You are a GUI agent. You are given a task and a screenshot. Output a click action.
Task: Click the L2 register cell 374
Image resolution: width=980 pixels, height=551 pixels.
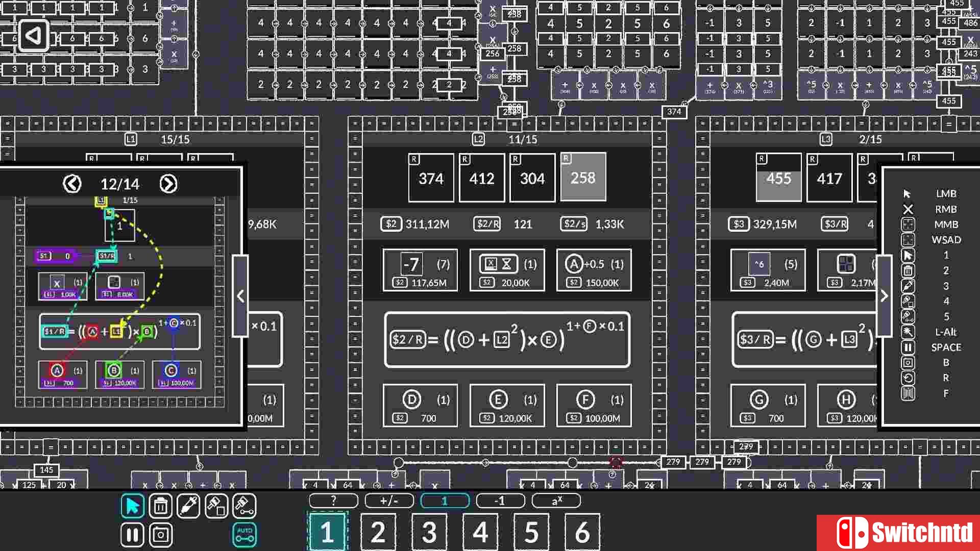tap(431, 178)
